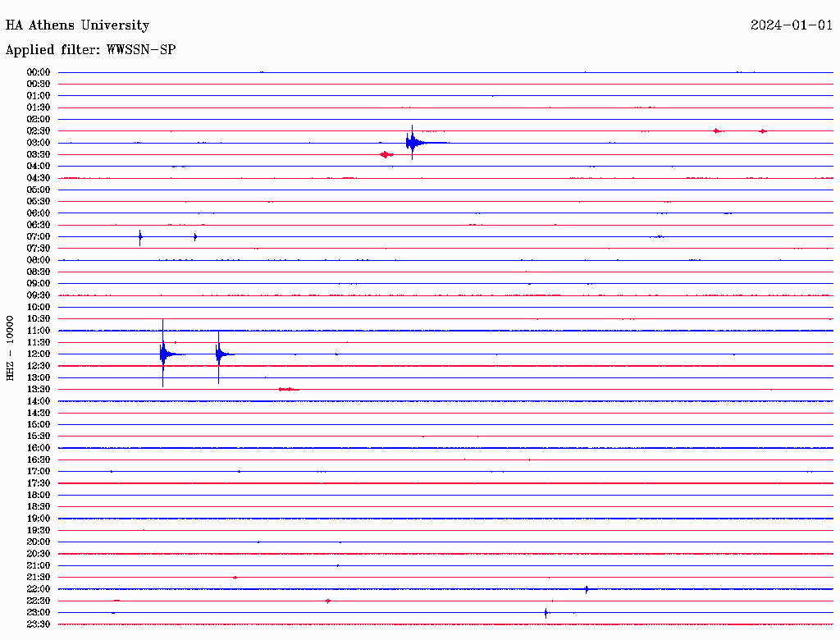The image size is (840, 640).
Task: Click the red burst on the 13:30 trace
Action: point(289,389)
